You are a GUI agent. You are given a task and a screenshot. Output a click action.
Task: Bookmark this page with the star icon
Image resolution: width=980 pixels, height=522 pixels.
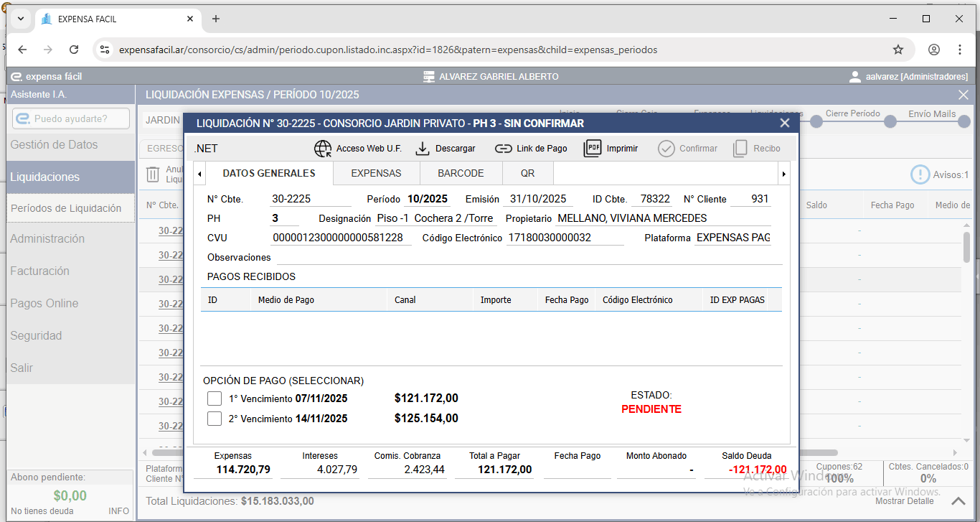tap(897, 50)
